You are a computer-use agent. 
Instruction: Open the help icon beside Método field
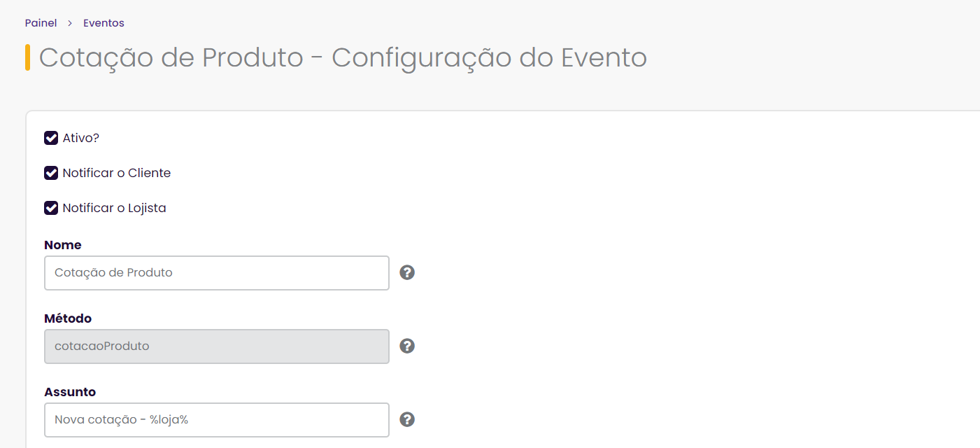pos(407,346)
